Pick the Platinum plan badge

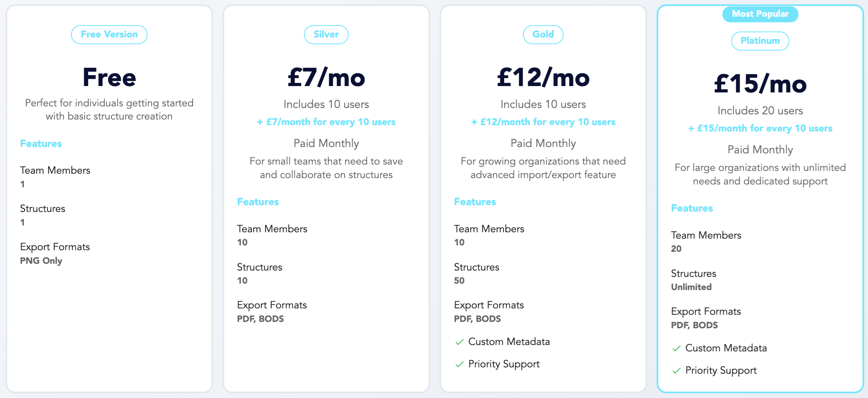[760, 41]
